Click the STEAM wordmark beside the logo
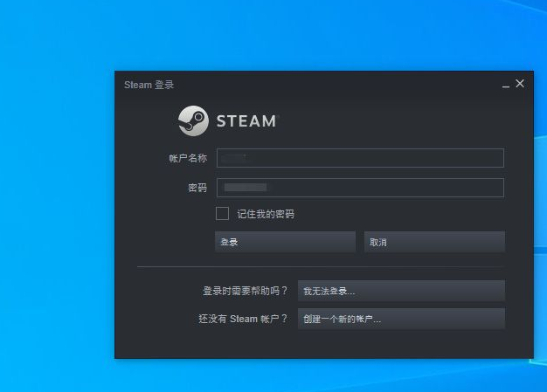This screenshot has height=392, width=547. tap(246, 121)
